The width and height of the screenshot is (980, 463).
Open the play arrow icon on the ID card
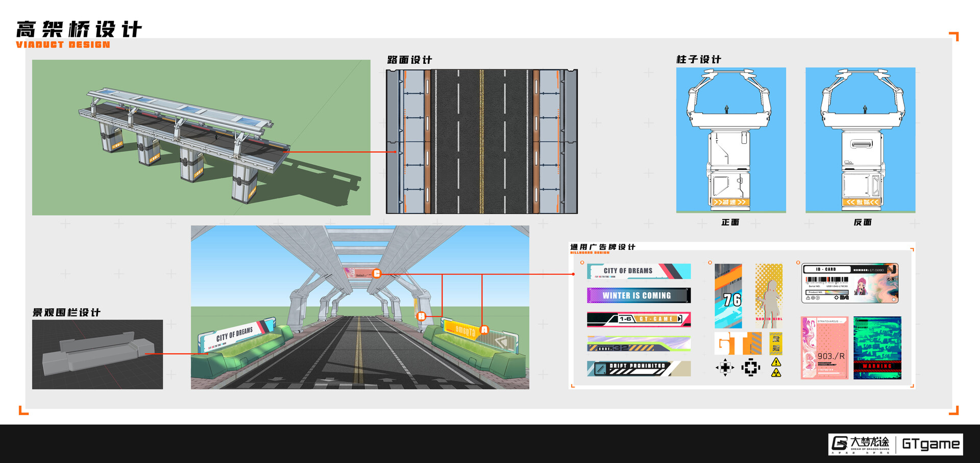[x=818, y=298]
